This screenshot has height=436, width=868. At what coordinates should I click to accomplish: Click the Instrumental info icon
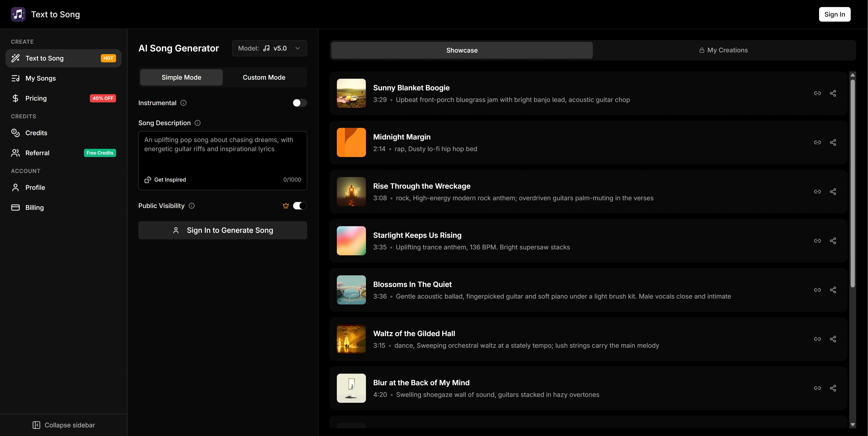pyautogui.click(x=183, y=103)
